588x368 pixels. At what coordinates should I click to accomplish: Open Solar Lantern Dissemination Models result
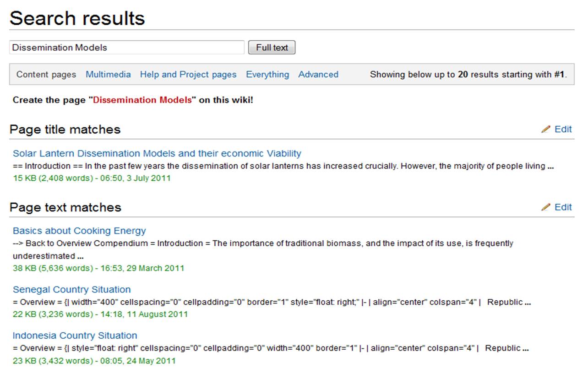[157, 153]
